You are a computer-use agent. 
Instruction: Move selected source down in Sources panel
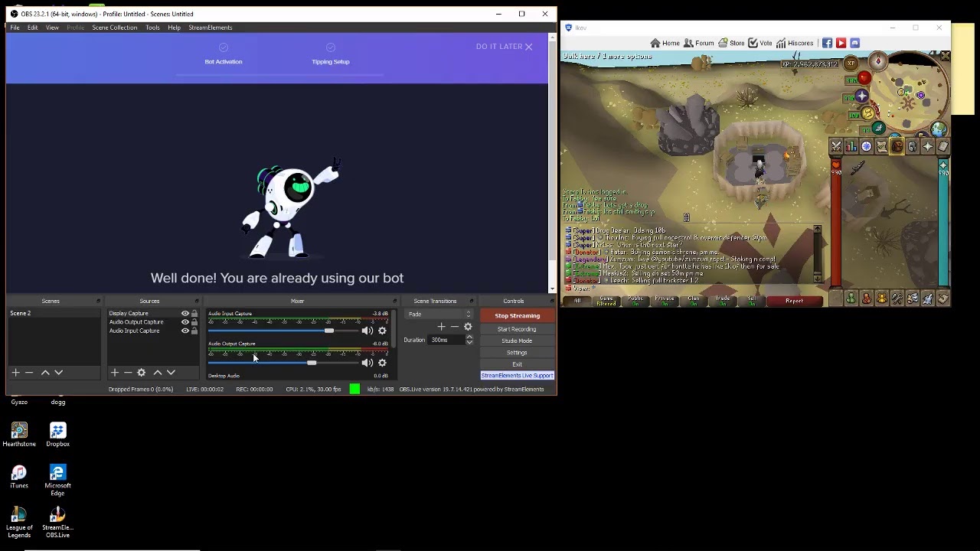(x=171, y=373)
